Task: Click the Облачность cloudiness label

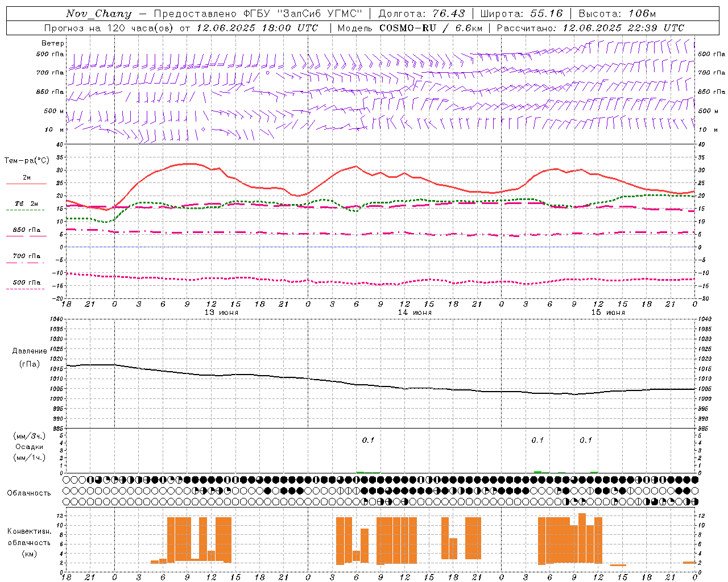Action: pyautogui.click(x=29, y=493)
